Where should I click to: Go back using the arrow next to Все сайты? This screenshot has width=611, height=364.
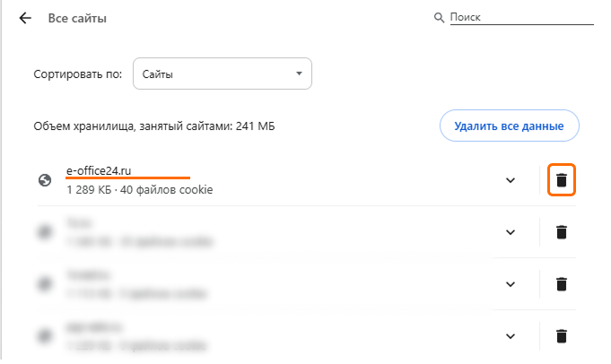click(x=25, y=18)
